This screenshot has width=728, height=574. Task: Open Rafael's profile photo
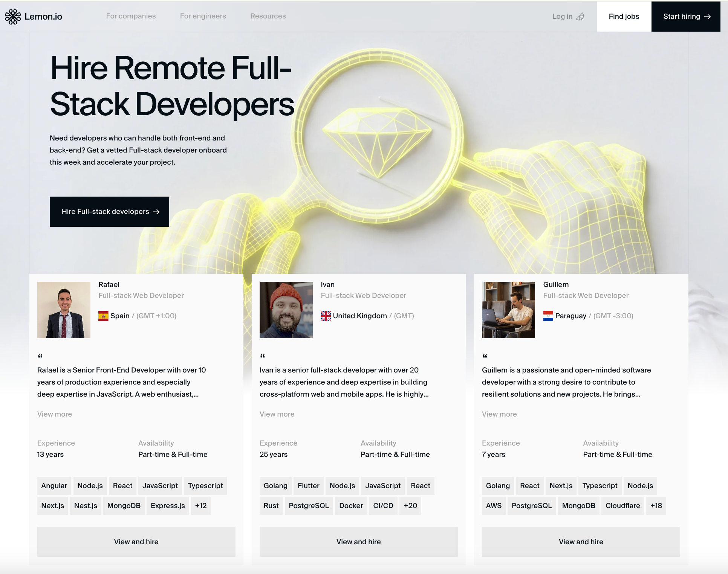[x=64, y=310]
